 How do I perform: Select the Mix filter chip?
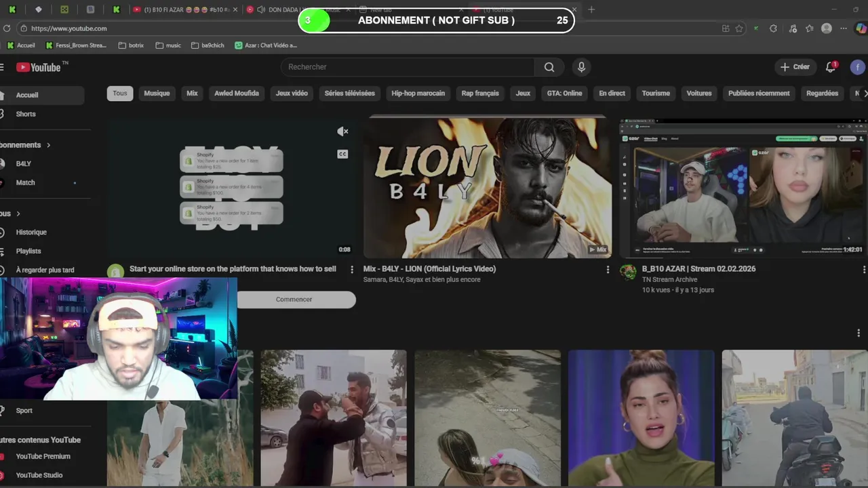[192, 94]
